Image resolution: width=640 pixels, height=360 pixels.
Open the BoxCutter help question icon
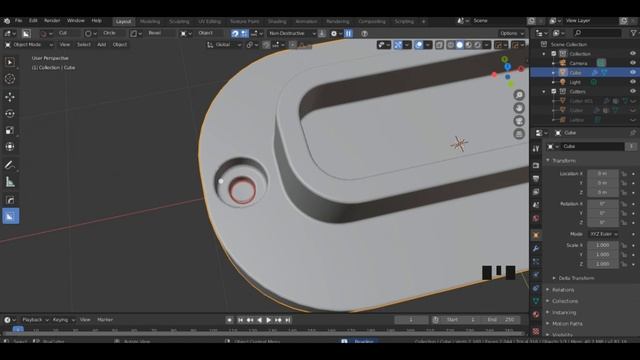pos(364,33)
